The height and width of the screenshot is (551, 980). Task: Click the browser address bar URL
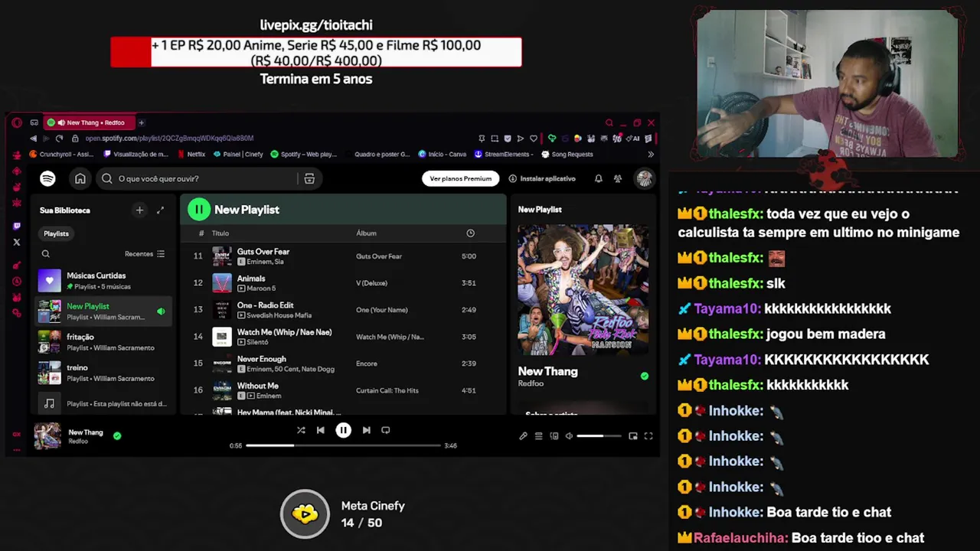coord(169,139)
